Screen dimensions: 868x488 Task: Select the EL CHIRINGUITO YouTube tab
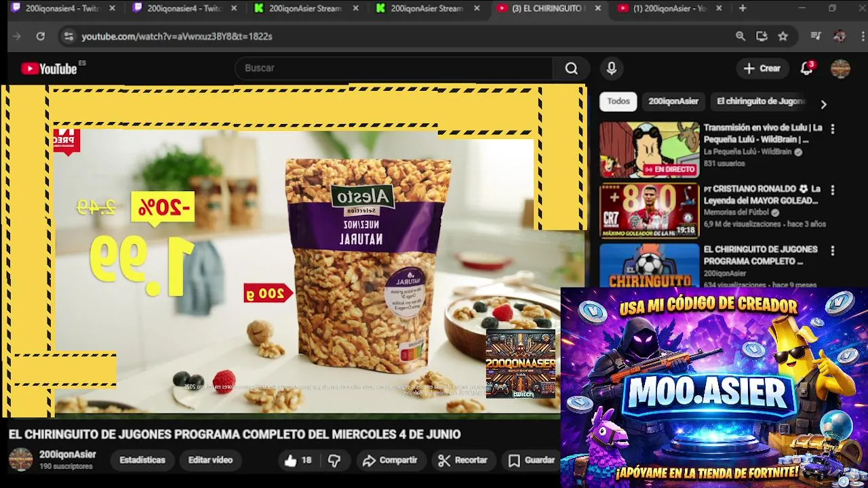point(548,9)
